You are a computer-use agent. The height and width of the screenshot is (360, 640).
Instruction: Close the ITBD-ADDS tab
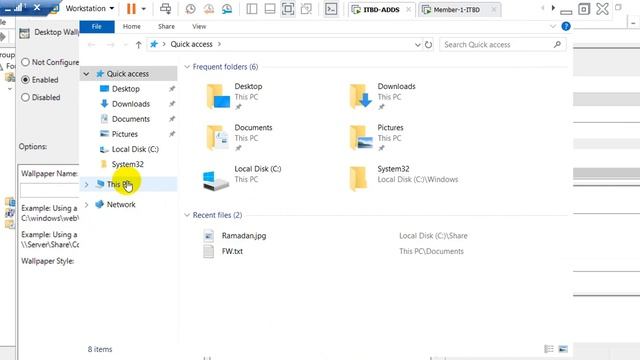tap(408, 9)
